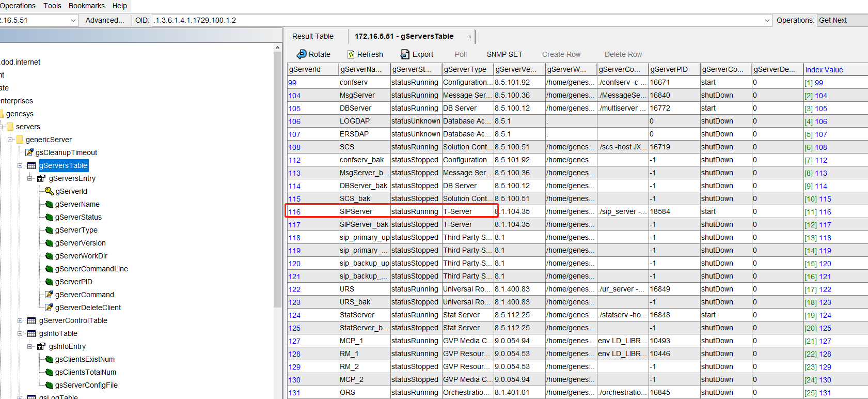The height and width of the screenshot is (399, 868).
Task: Collapse the gServersEntry node
Action: point(29,178)
